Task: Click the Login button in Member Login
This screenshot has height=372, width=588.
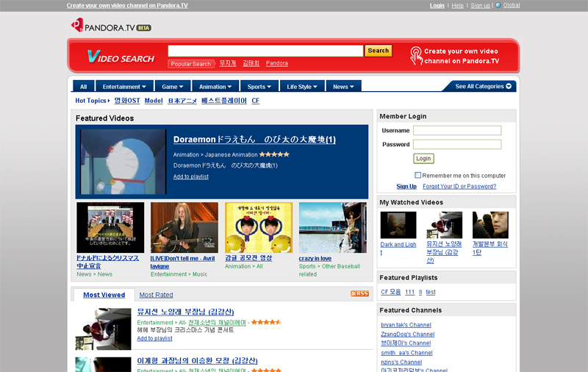Action: pyautogui.click(x=423, y=159)
